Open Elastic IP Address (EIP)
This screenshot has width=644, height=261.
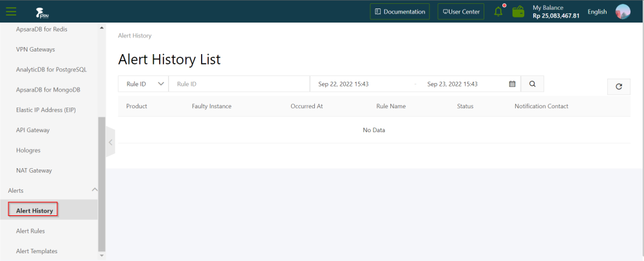[46, 110]
